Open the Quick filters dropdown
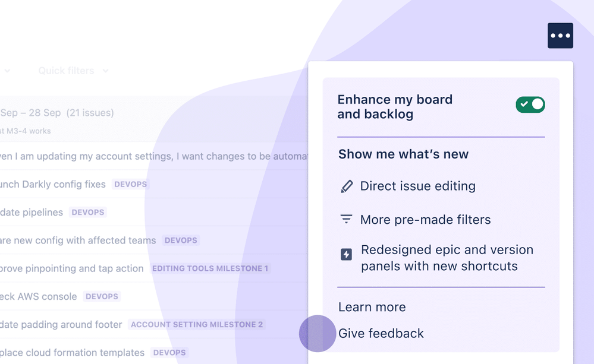The width and height of the screenshot is (594, 364). 66,71
